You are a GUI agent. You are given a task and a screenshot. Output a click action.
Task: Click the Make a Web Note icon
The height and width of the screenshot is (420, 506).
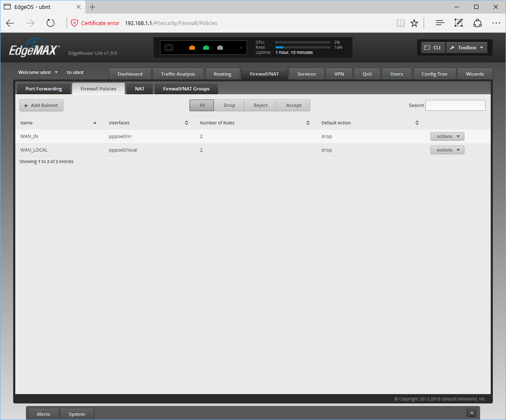458,23
